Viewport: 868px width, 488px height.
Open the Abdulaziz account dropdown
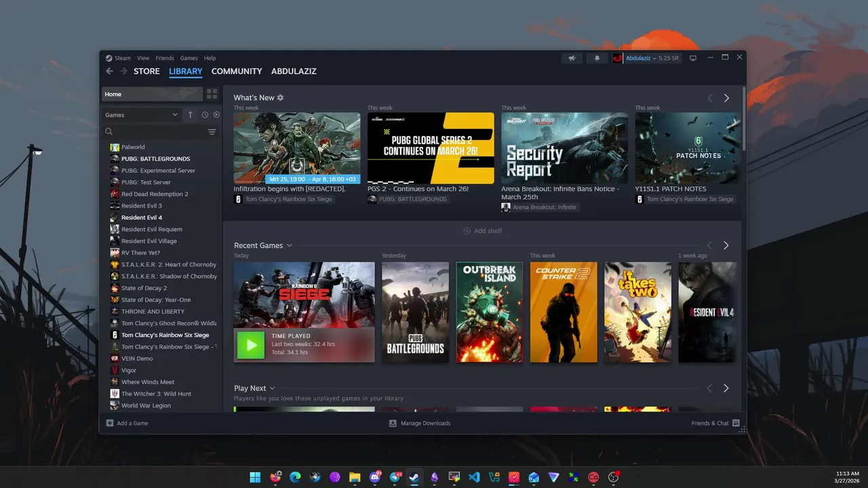640,58
